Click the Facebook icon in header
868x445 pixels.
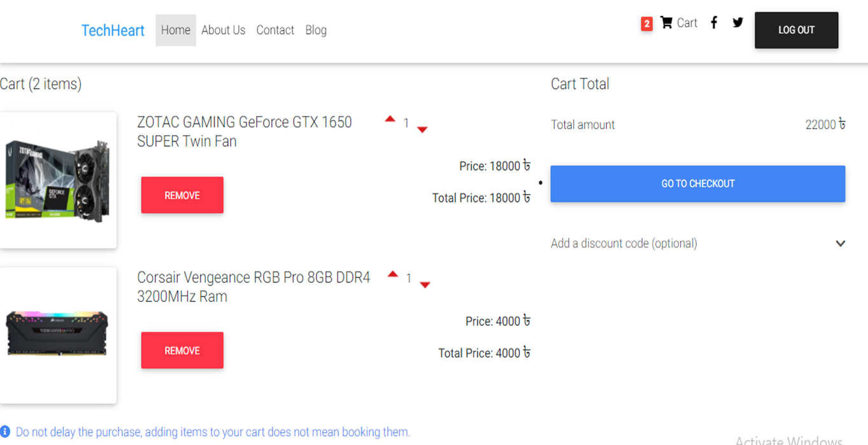pyautogui.click(x=713, y=22)
